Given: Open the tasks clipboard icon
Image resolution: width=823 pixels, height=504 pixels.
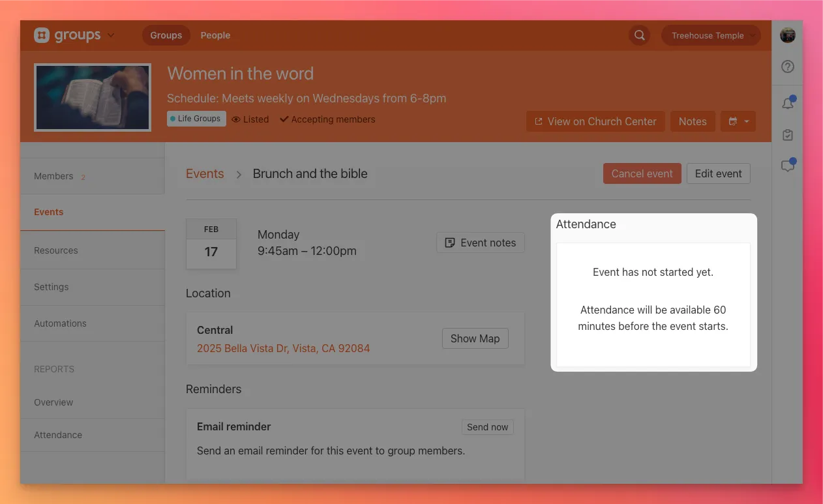Looking at the screenshot, I should coord(787,135).
